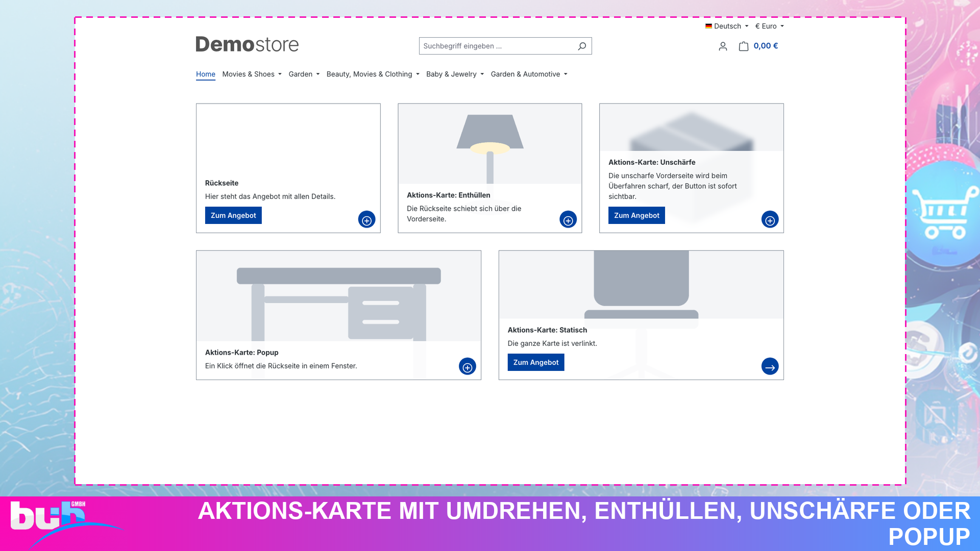980x551 pixels.
Task: Click cart total 0,00 €
Action: pos(766,46)
